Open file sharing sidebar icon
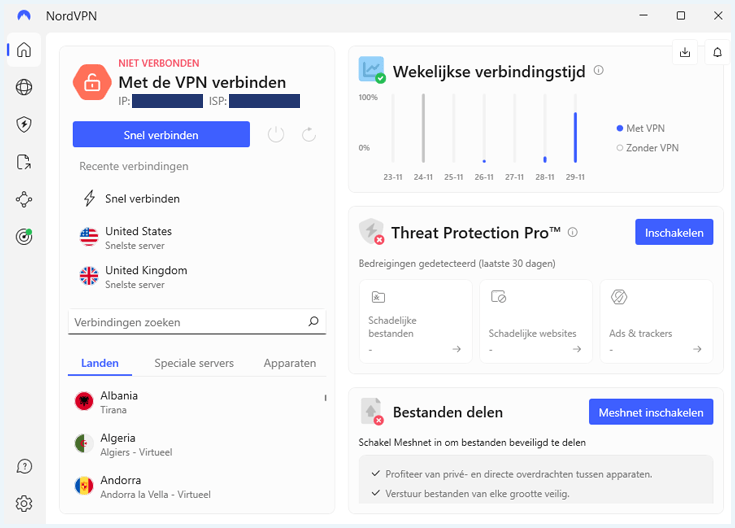This screenshot has height=528, width=735. point(24,162)
